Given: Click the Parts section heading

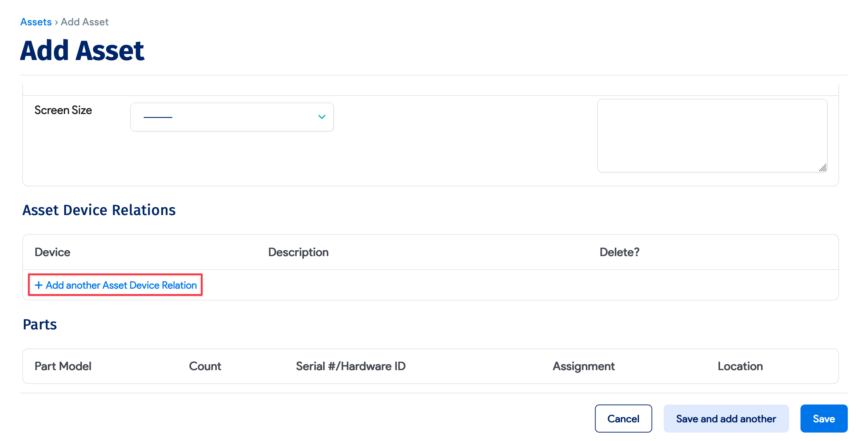Looking at the screenshot, I should coord(40,324).
